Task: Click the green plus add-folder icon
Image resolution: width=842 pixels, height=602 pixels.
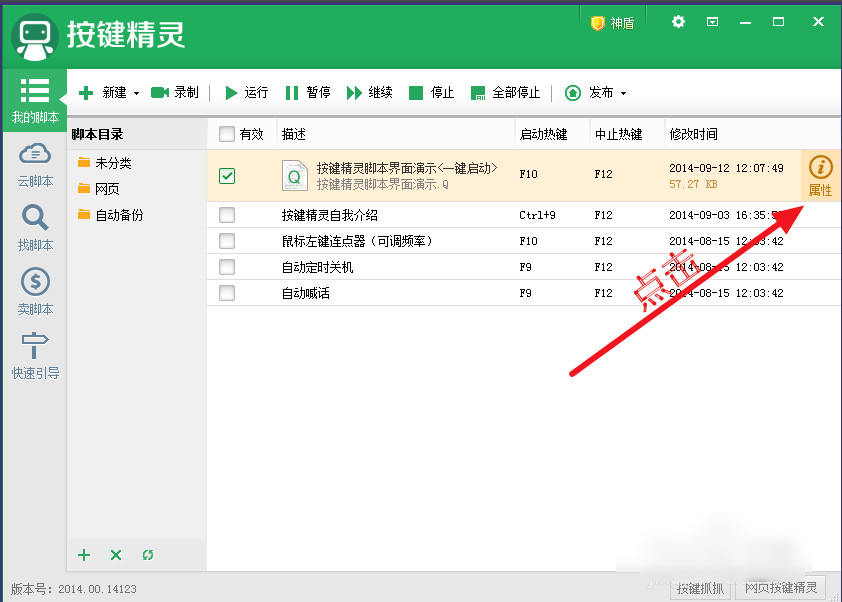Action: pos(84,555)
